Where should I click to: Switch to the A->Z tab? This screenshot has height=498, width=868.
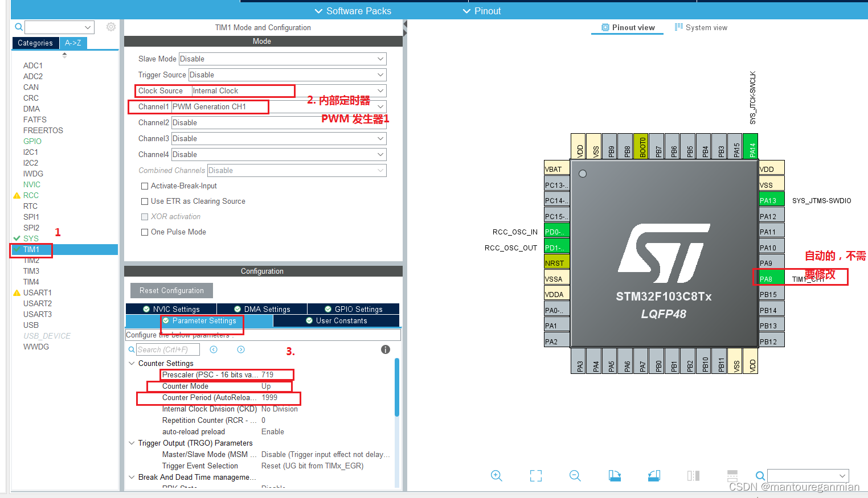coord(73,43)
